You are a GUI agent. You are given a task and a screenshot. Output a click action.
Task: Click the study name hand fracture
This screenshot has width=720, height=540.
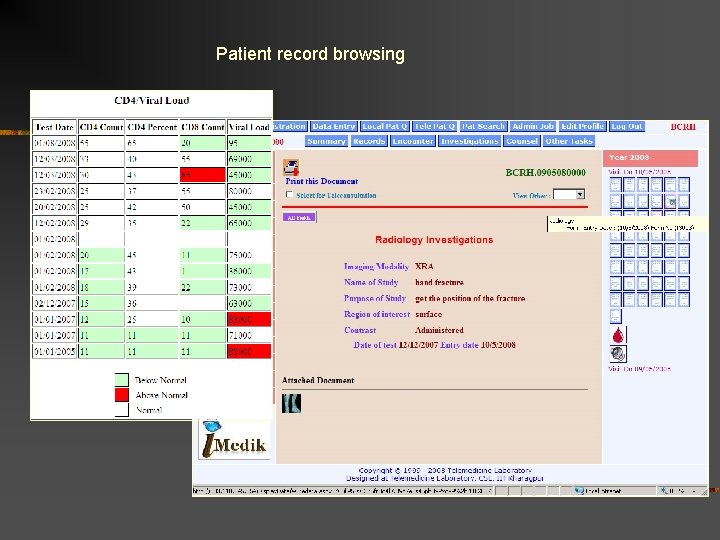[x=439, y=282]
